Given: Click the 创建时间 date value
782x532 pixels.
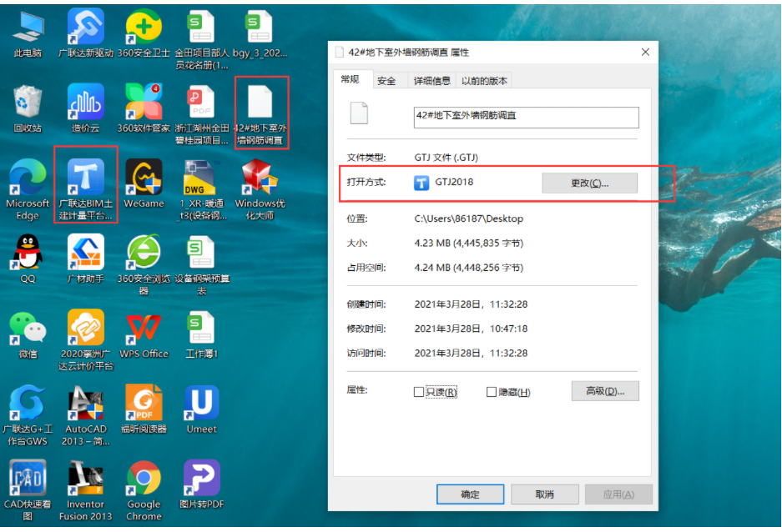Looking at the screenshot, I should pos(471,304).
